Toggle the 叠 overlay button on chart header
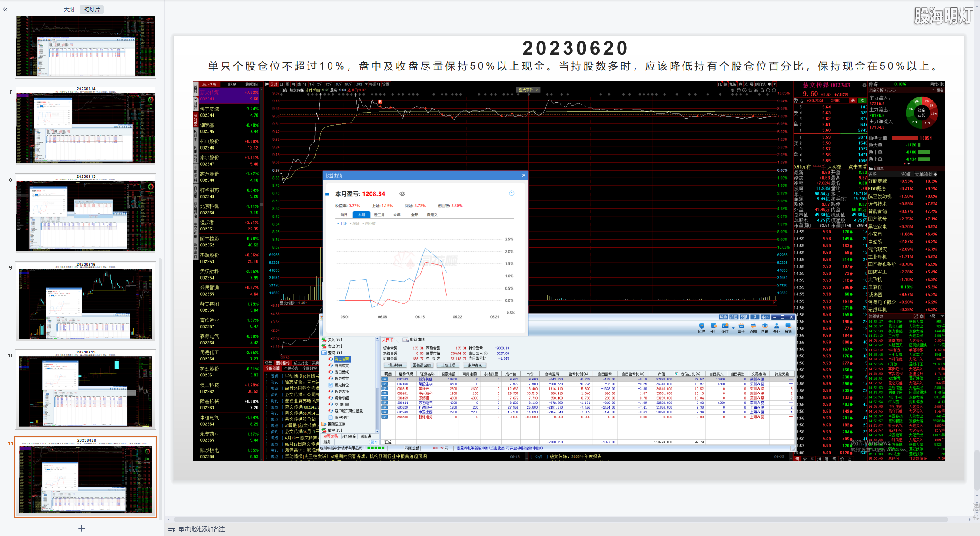 coord(751,84)
